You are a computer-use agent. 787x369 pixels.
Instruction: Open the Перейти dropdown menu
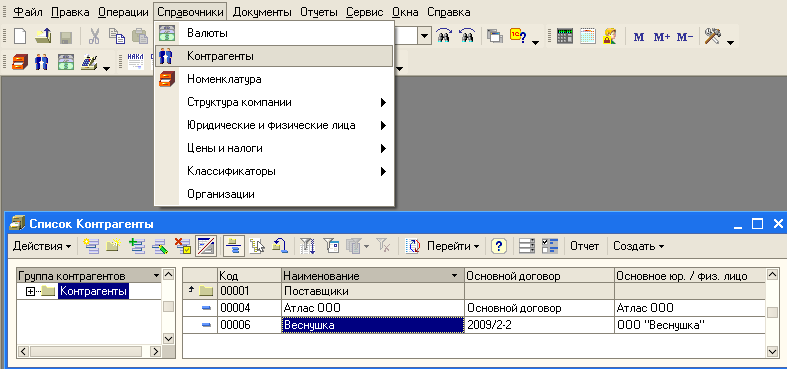tap(453, 246)
